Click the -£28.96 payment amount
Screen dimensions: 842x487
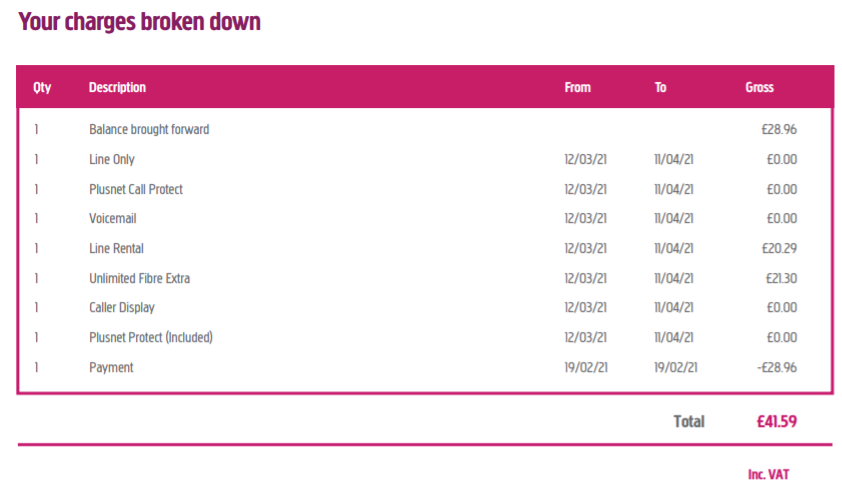coord(775,367)
